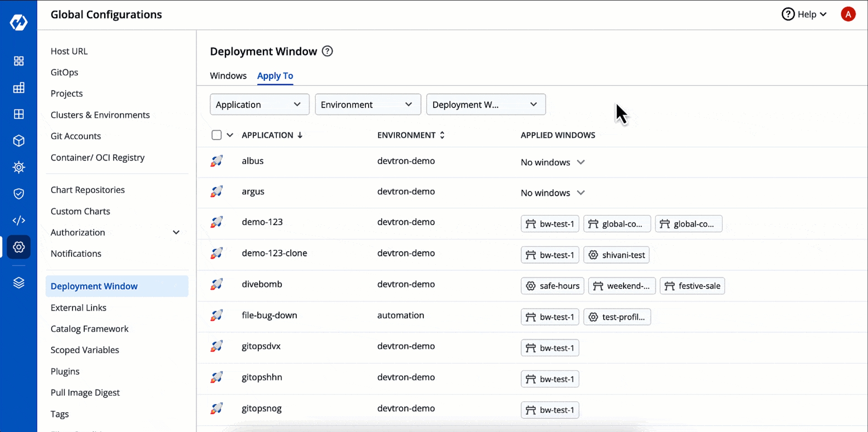868x432 pixels.
Task: Click the rocket icon for albus
Action: [217, 161]
